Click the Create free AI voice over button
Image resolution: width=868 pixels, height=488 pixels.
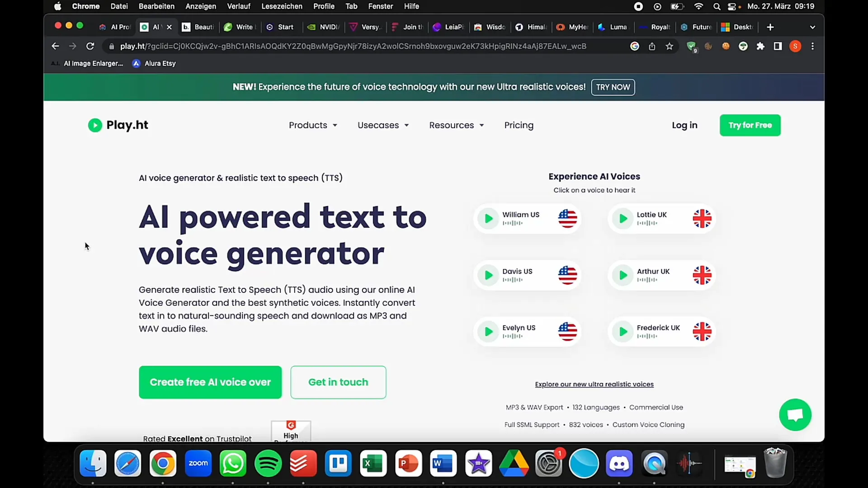click(x=210, y=382)
